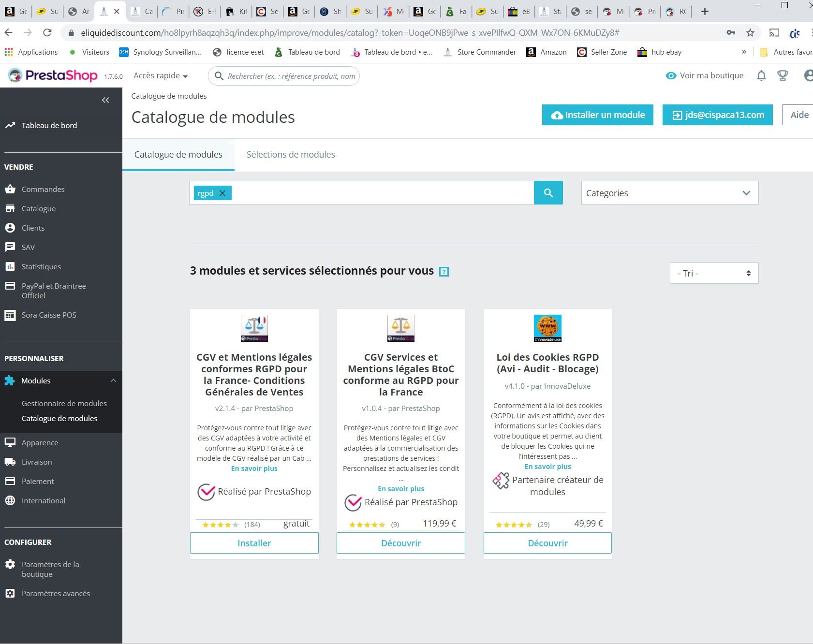813x644 pixels.
Task: Collapse the sidebar with double-chevron icon
Action: (105, 100)
